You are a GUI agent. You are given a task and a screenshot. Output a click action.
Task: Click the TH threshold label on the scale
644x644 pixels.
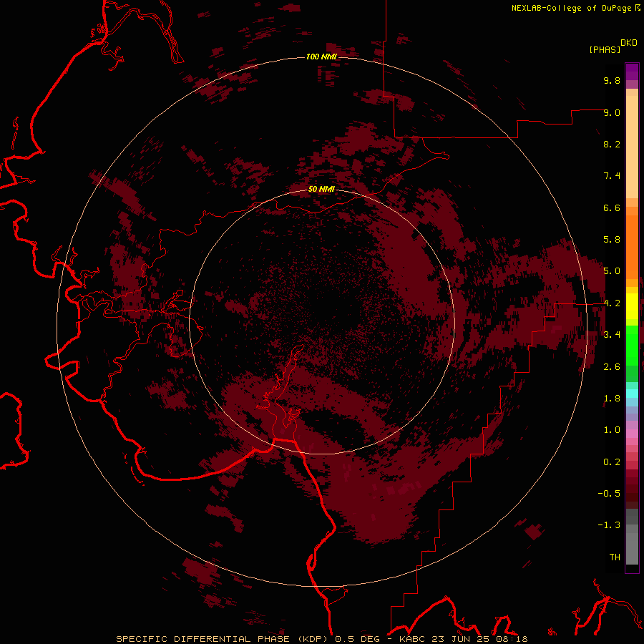[615, 557]
